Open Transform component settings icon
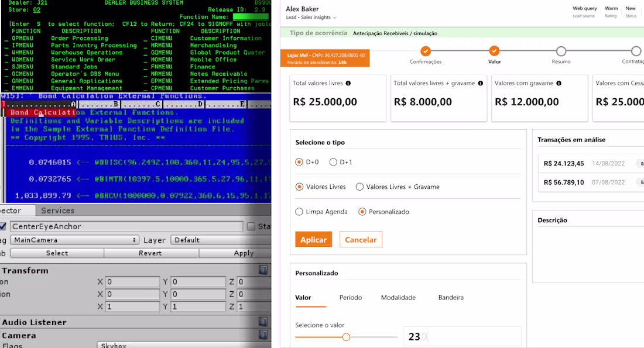644x348 pixels. [263, 270]
